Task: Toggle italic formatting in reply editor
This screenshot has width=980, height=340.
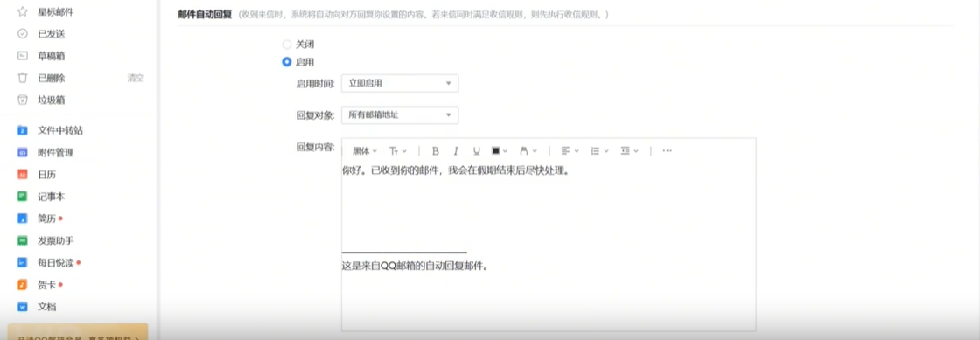Action: click(456, 151)
